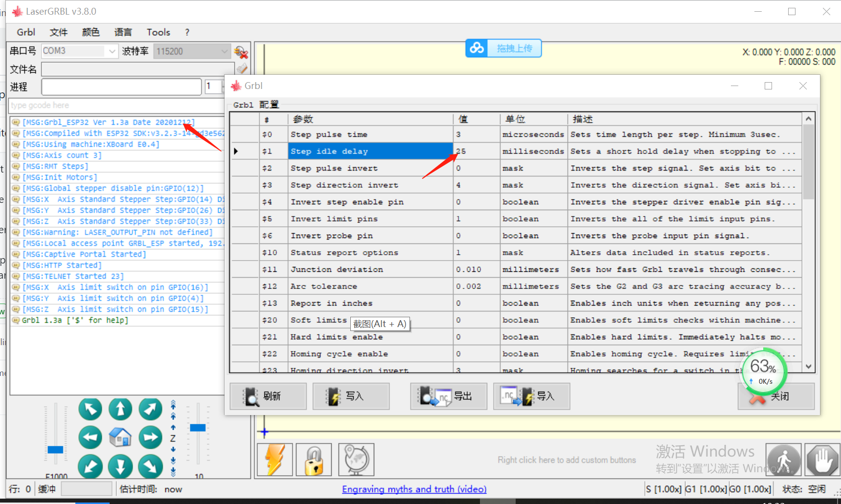Click scroll down arrow of config table

tap(808, 367)
